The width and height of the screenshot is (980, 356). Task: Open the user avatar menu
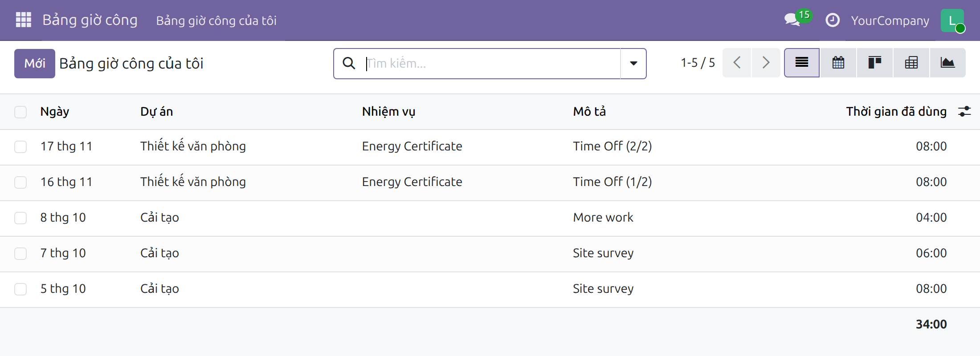point(952,20)
